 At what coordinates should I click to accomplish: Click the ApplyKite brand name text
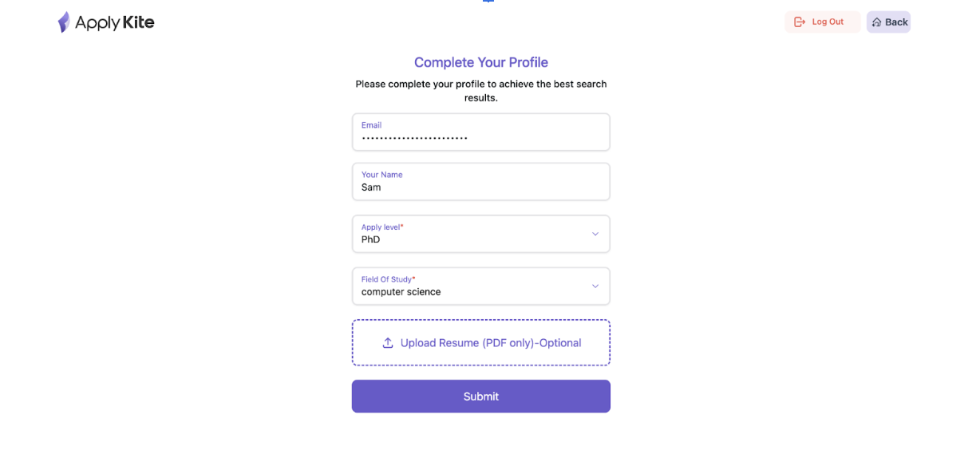point(114,22)
